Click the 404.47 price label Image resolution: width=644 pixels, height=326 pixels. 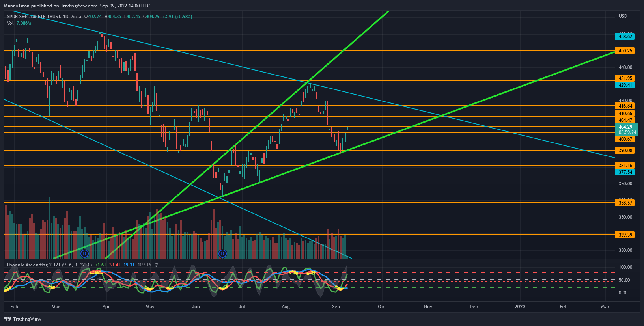coord(625,120)
